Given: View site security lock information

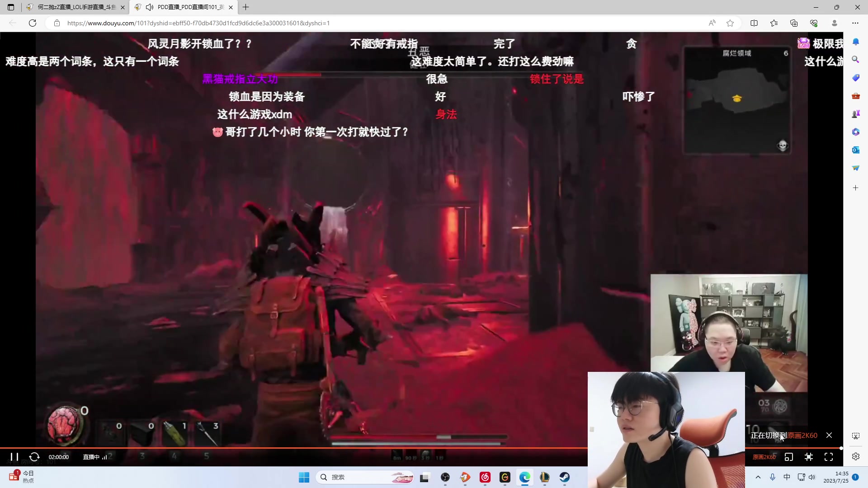Looking at the screenshot, I should [x=57, y=23].
